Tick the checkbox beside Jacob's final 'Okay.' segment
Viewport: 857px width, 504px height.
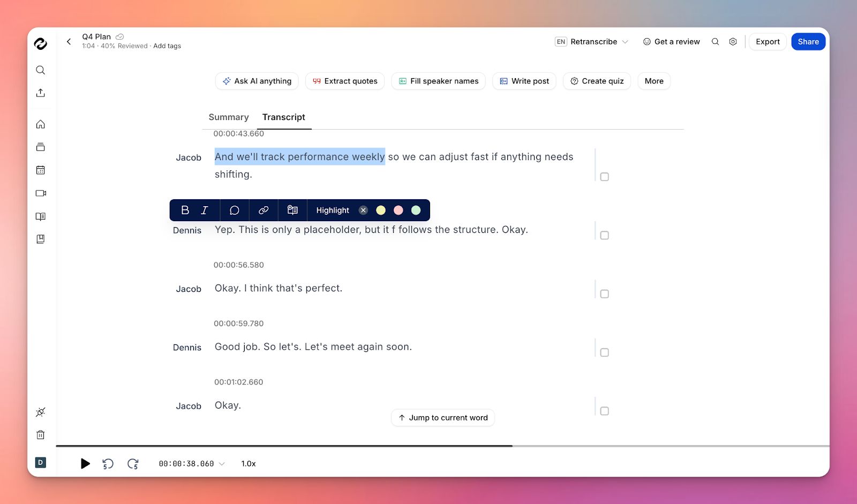click(604, 411)
